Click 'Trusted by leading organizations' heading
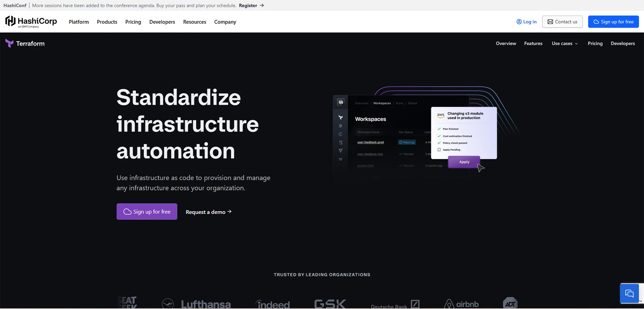Image resolution: width=644 pixels, height=309 pixels. click(322, 275)
